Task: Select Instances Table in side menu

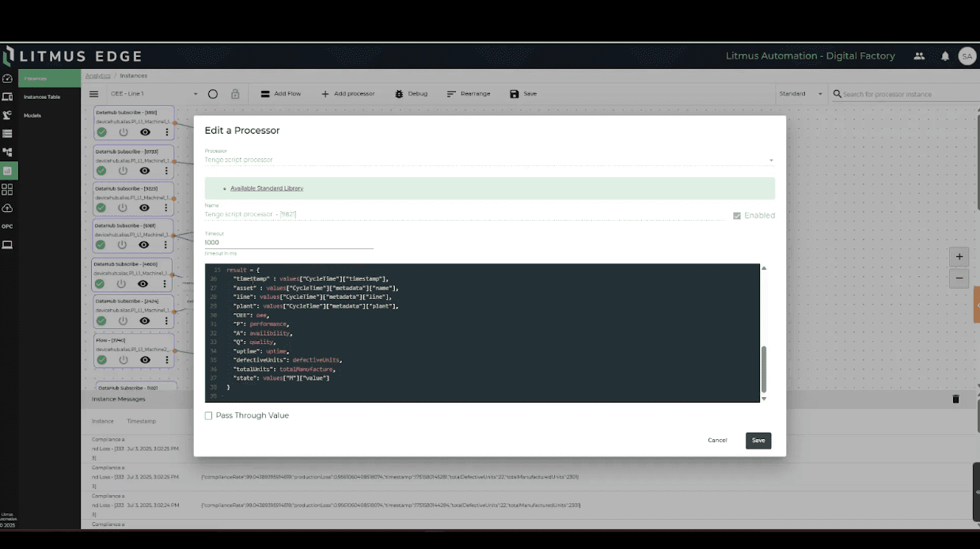Action: (42, 97)
